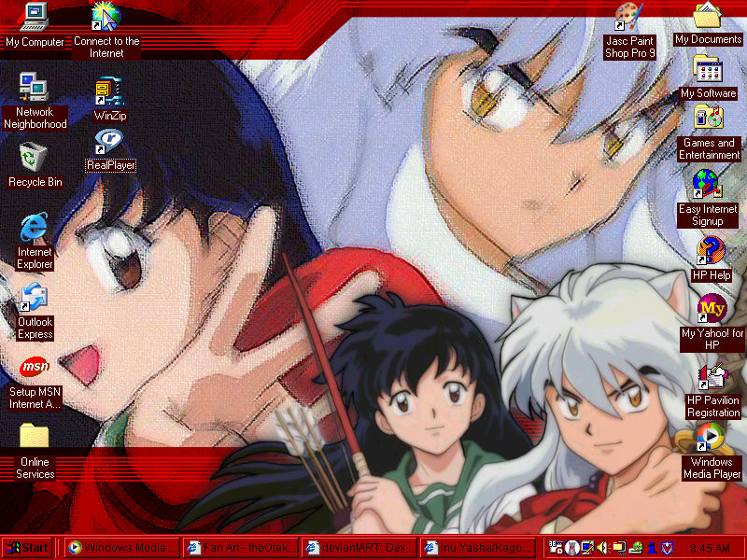This screenshot has height=560, width=747.
Task: Switch to the deviantART taskbar window
Action: [x=361, y=546]
